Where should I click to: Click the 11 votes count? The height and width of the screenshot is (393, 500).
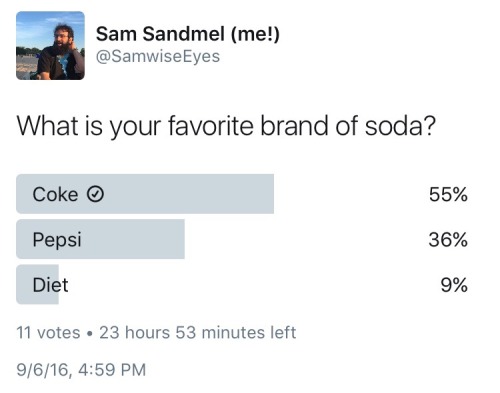pyautogui.click(x=48, y=333)
